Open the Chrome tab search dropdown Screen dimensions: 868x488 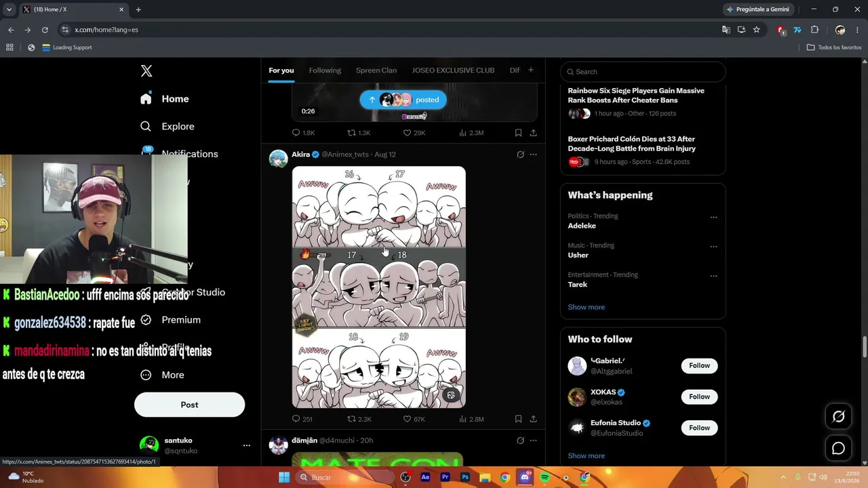(9, 9)
